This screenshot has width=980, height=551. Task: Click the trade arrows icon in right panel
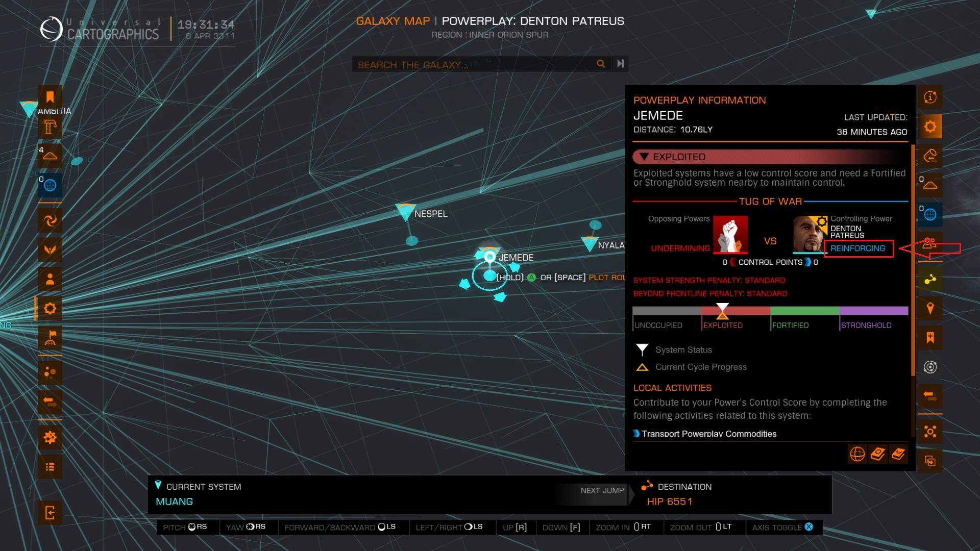point(930,396)
